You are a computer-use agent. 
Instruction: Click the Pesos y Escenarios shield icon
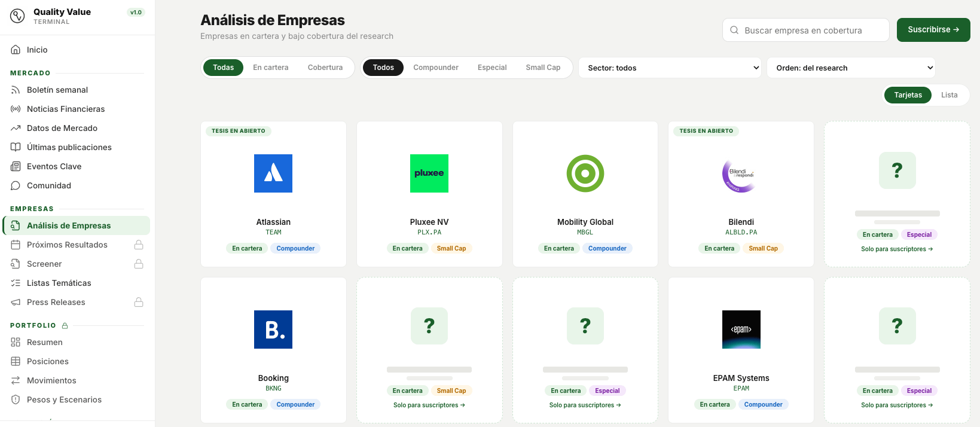click(16, 399)
